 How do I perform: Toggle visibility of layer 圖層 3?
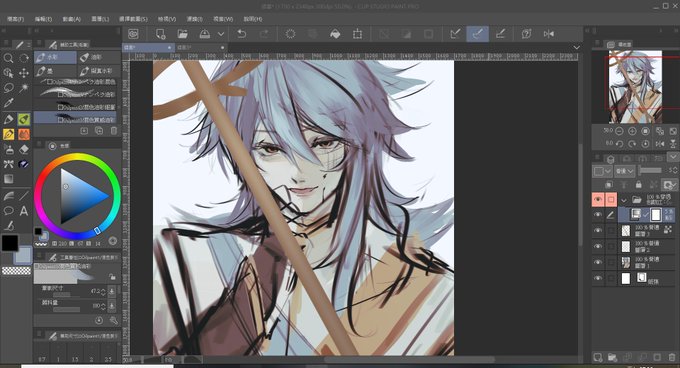(598, 230)
